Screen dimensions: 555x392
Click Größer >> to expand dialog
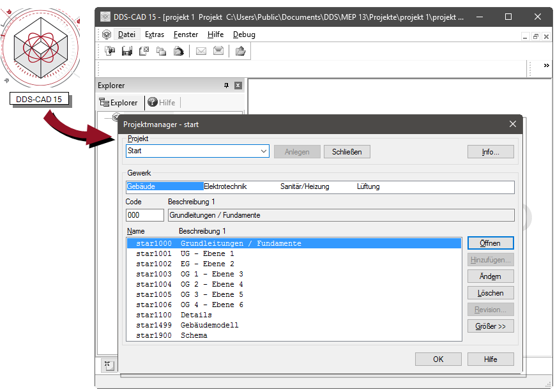tap(490, 326)
